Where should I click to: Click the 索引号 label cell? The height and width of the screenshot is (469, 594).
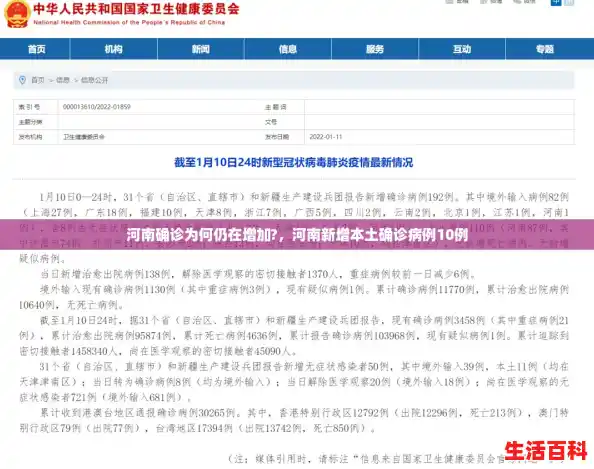(36, 107)
